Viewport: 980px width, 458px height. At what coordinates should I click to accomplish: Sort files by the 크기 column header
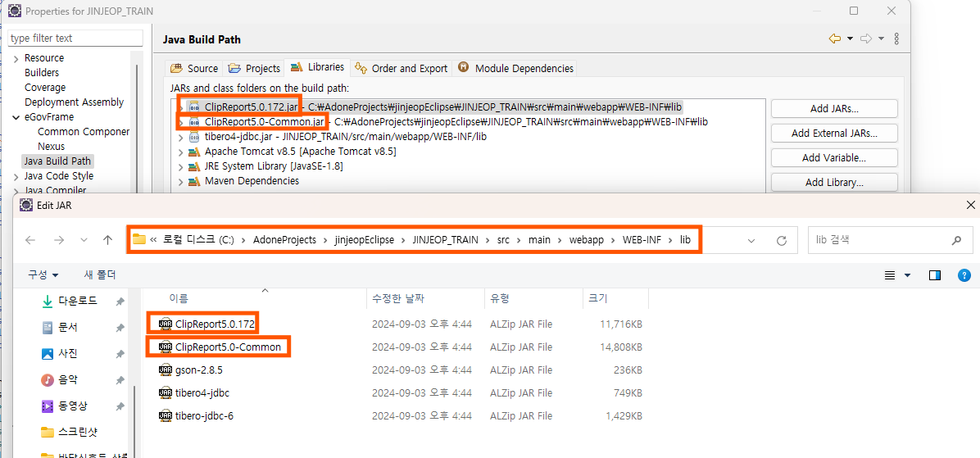coord(615,299)
